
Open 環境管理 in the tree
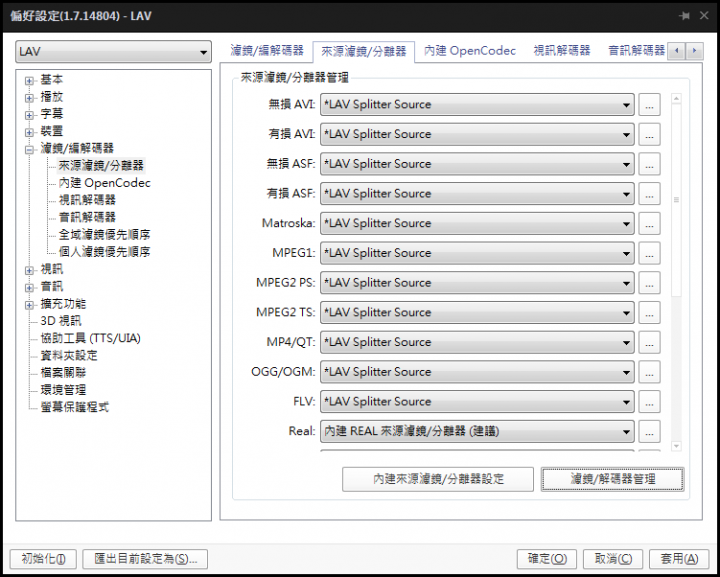click(x=63, y=390)
